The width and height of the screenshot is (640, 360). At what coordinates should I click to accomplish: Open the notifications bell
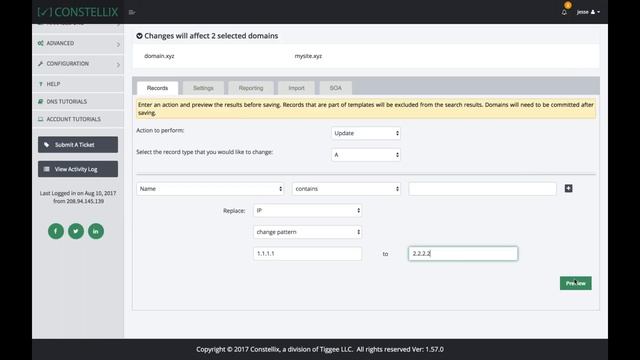coord(564,12)
